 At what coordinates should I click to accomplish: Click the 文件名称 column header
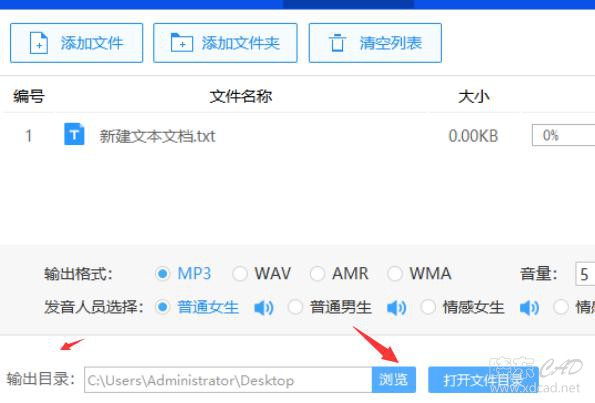(241, 96)
